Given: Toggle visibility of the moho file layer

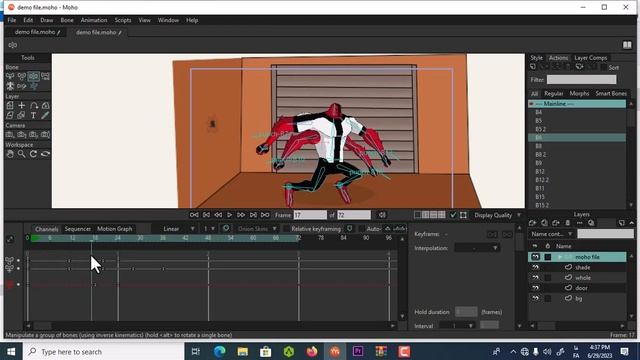Looking at the screenshot, I should pos(536,257).
